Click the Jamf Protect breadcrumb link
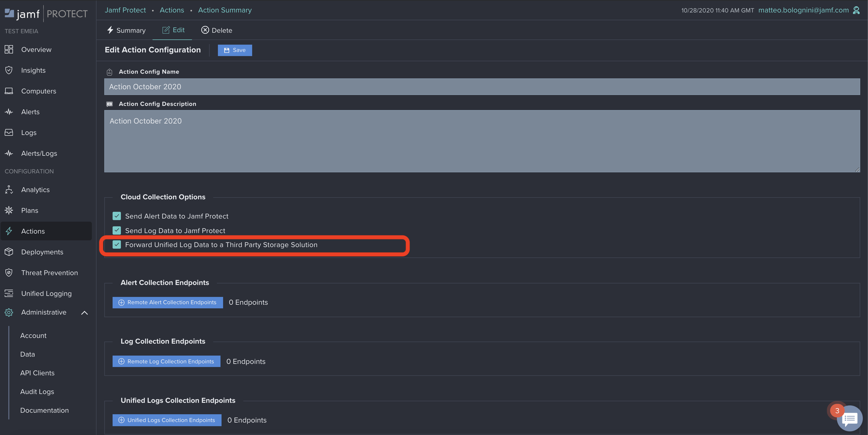868x435 pixels. [125, 10]
